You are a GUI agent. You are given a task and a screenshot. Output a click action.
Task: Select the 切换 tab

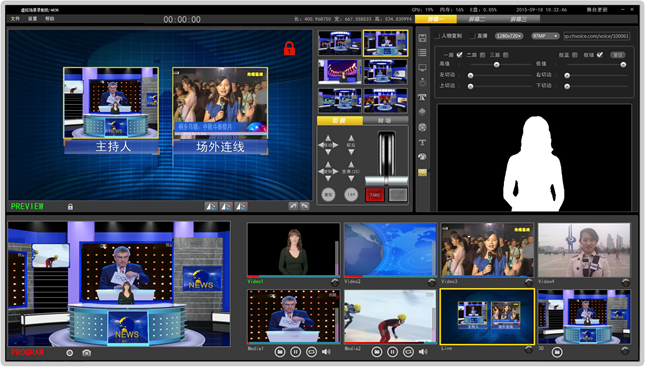click(x=340, y=120)
